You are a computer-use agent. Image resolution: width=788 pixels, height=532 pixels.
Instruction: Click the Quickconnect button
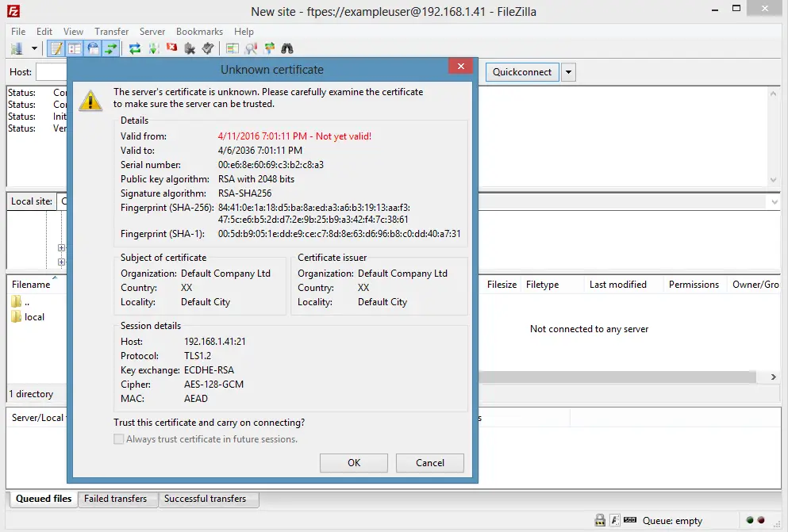click(x=522, y=72)
